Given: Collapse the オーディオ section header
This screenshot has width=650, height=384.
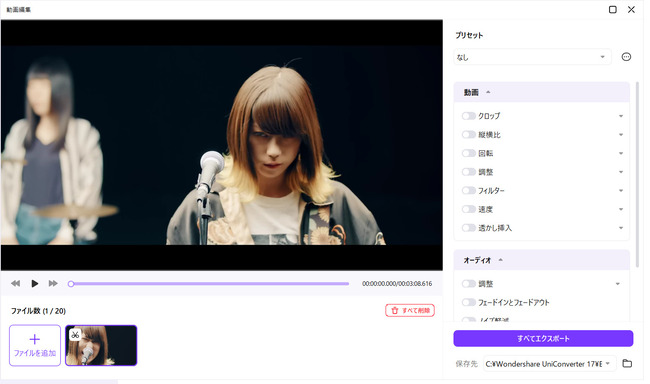Looking at the screenshot, I should point(541,260).
